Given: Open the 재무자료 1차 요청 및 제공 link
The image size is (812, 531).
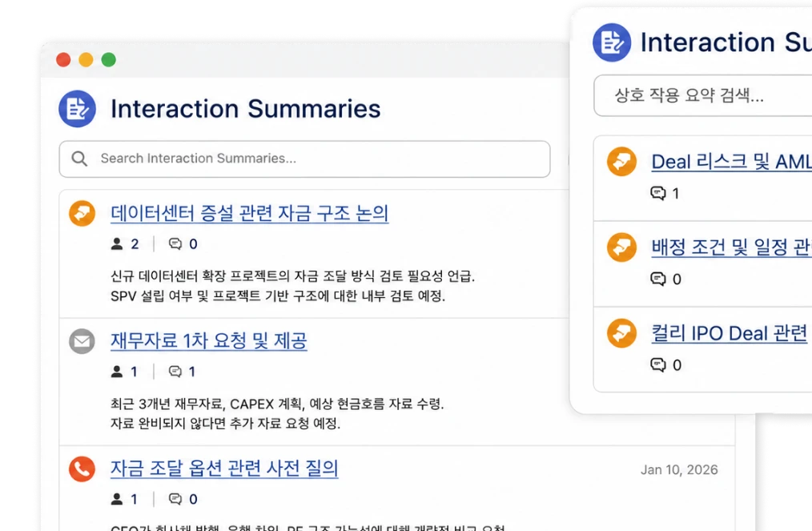Looking at the screenshot, I should [209, 341].
